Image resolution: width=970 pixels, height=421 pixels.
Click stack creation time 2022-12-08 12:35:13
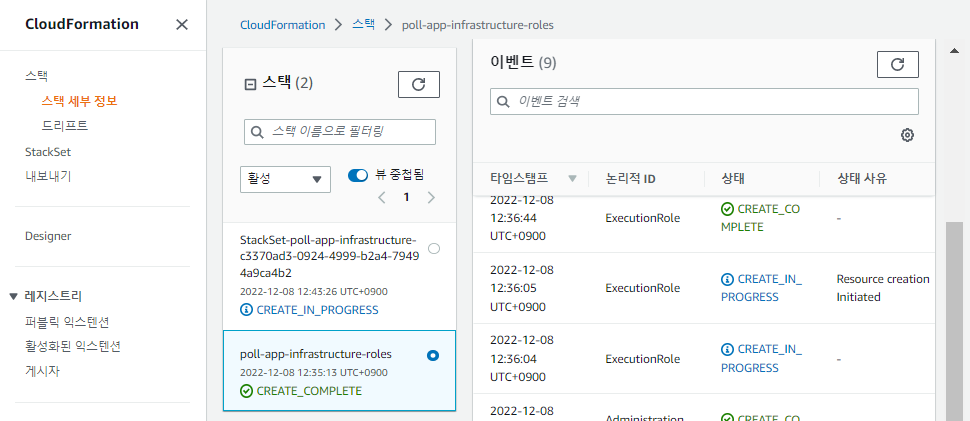point(314,373)
